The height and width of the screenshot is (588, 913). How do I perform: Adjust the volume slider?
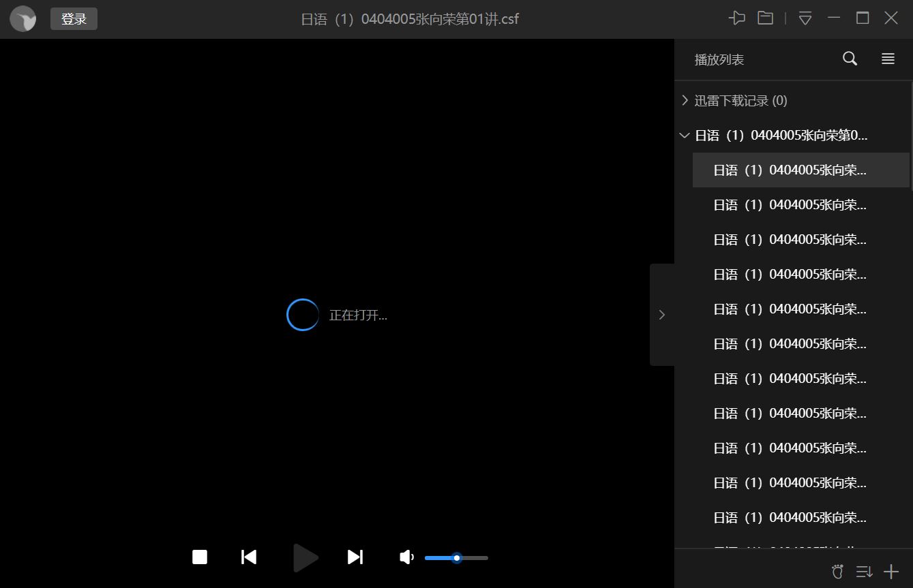tap(457, 558)
